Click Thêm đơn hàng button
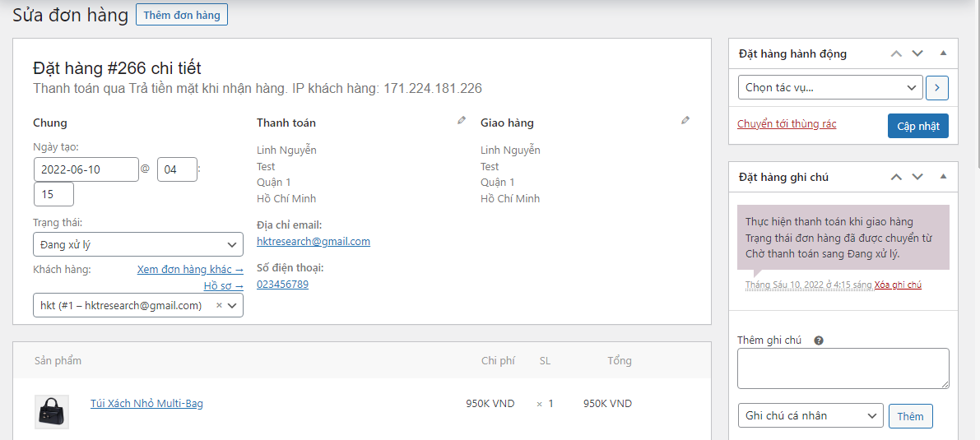The width and height of the screenshot is (980, 440). 182,15
